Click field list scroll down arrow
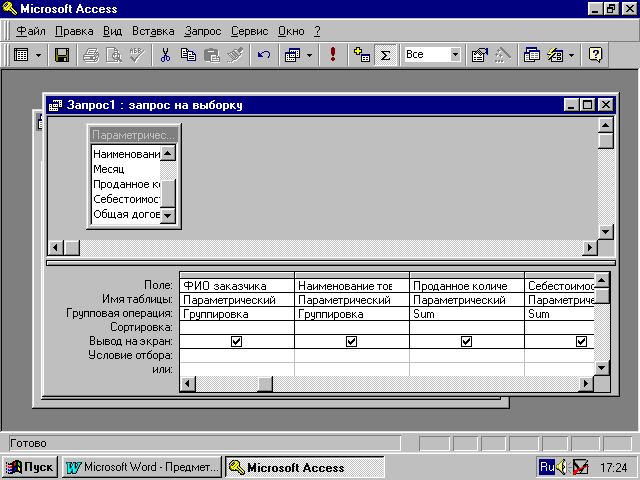640x480 pixels. point(168,216)
